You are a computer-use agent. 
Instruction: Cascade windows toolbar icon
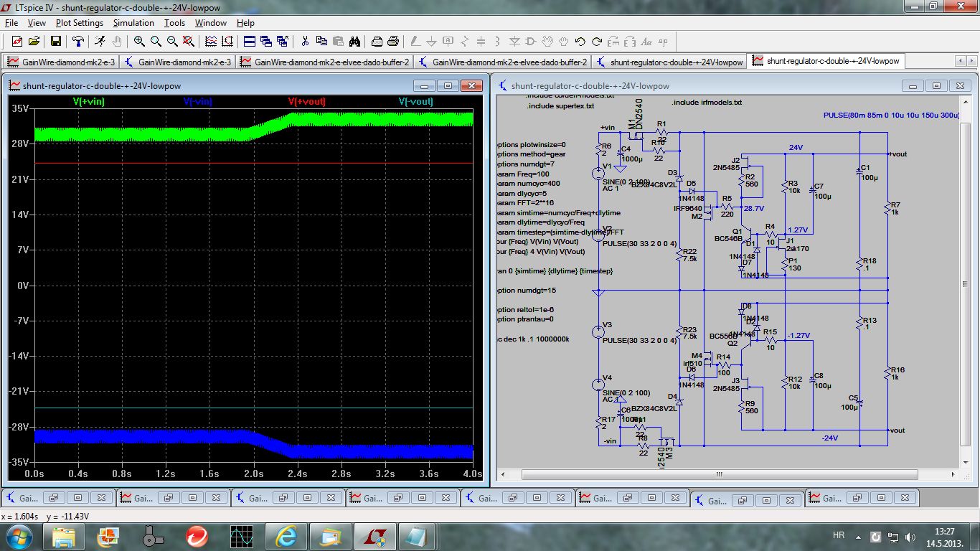[x=266, y=42]
